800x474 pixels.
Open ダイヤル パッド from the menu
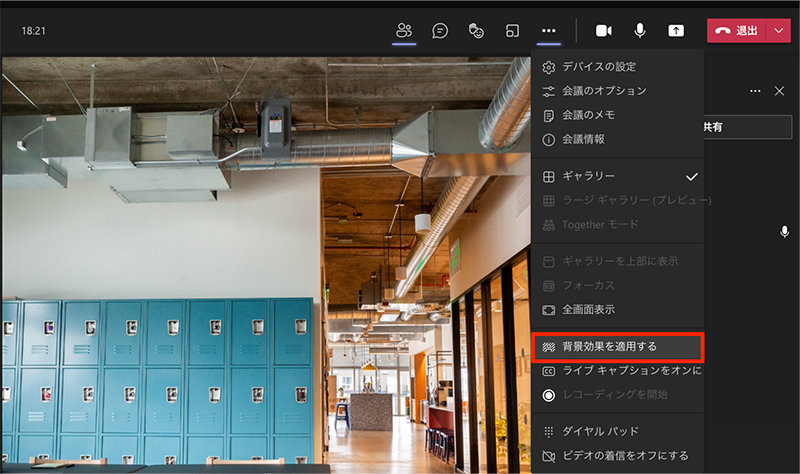coord(617,431)
